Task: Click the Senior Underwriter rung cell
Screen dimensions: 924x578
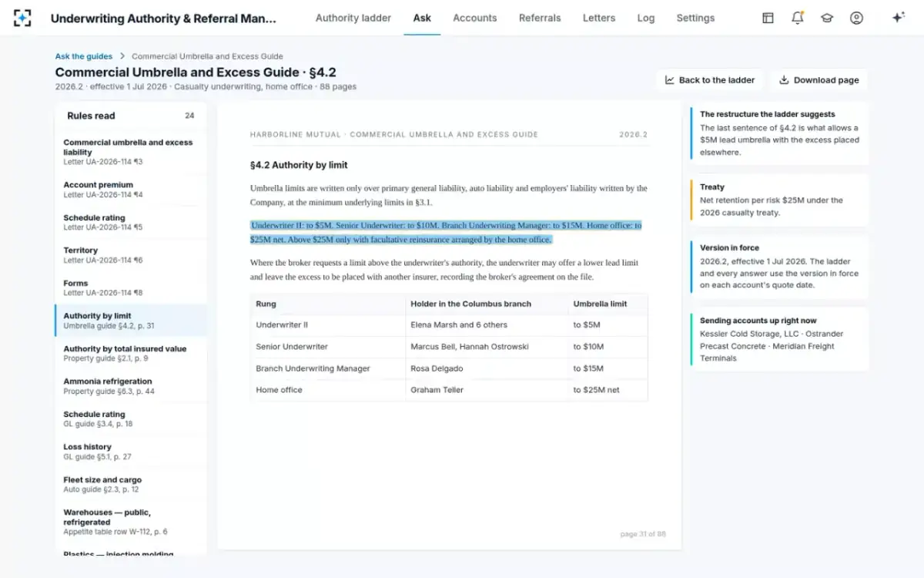Action: [328, 347]
